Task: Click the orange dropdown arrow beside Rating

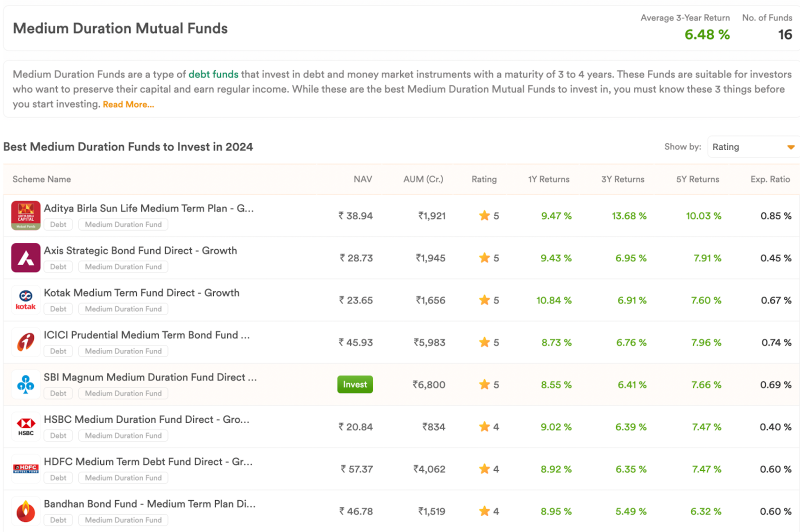Action: [791, 147]
